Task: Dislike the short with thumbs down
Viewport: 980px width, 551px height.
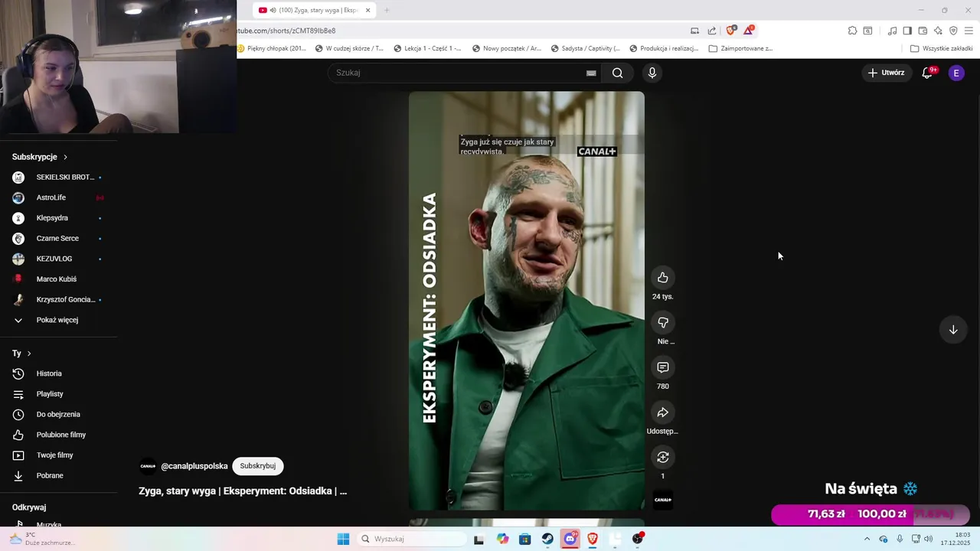Action: (663, 322)
